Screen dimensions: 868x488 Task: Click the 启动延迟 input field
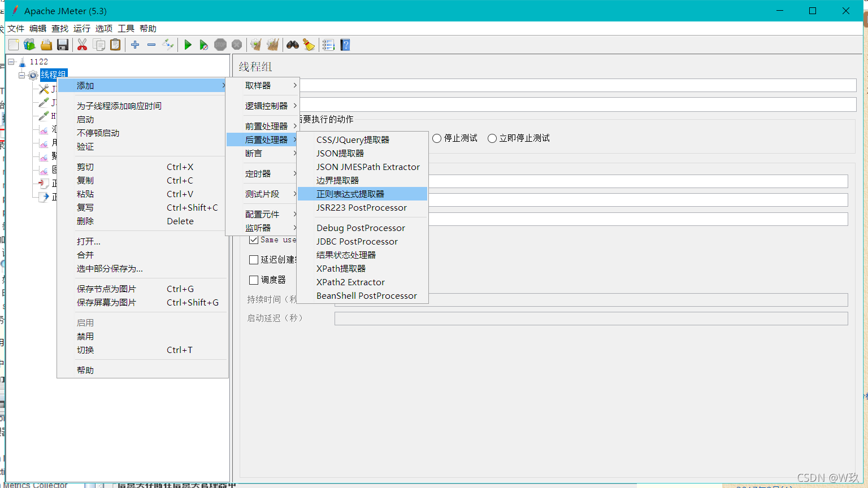tap(591, 319)
